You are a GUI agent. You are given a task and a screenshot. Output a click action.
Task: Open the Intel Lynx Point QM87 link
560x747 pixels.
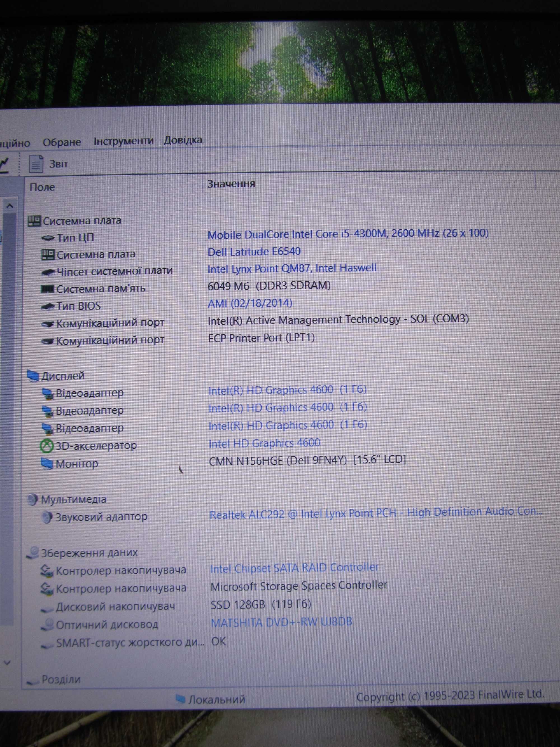point(292,269)
